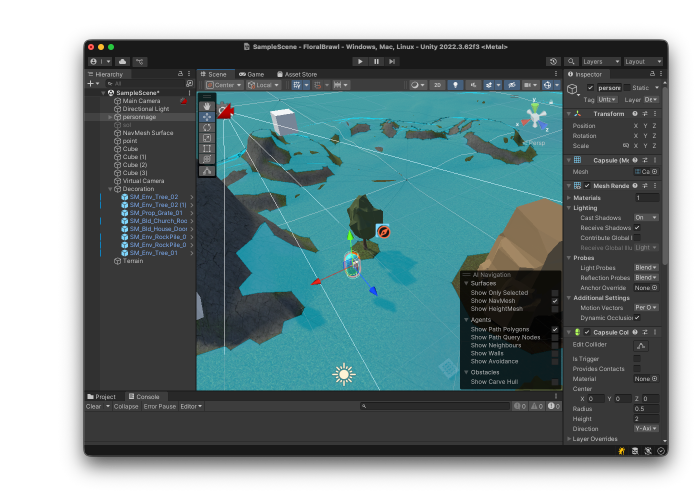Enable the Static checkbox
This screenshot has height=493, width=696.
tap(627, 87)
